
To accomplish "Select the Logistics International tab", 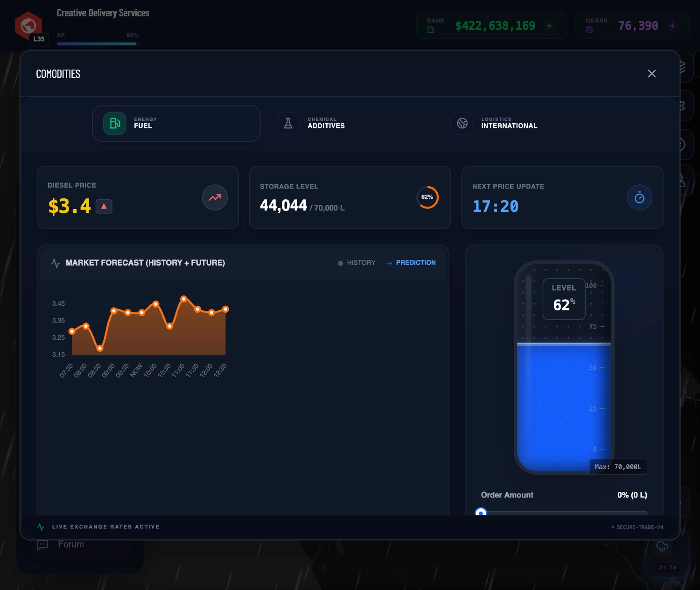I will coord(510,123).
